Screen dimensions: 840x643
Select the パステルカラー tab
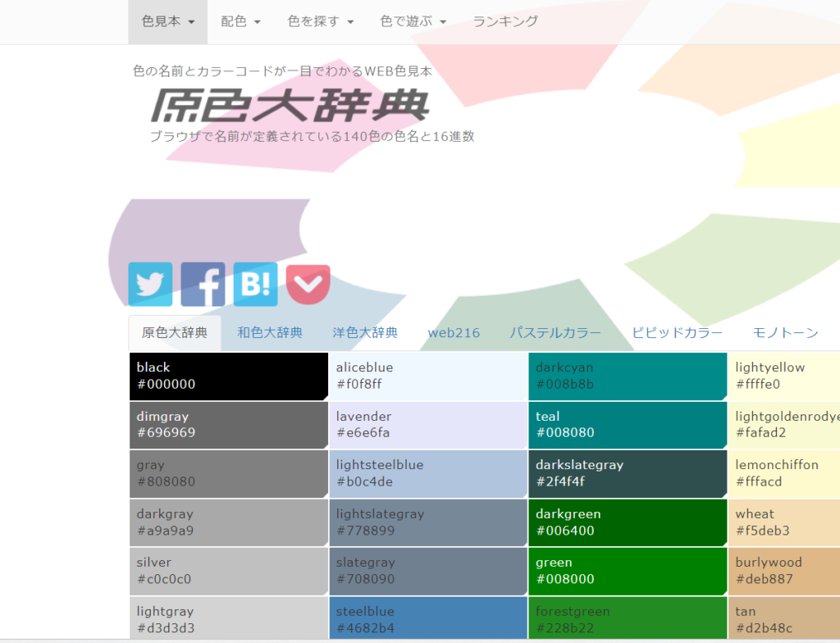tap(555, 333)
